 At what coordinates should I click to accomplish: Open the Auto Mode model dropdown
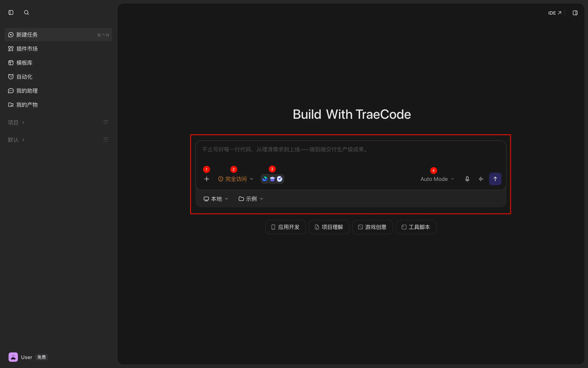click(x=437, y=179)
